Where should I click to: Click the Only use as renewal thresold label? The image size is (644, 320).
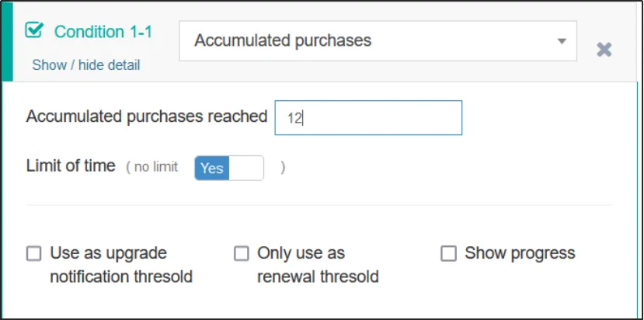317,265
